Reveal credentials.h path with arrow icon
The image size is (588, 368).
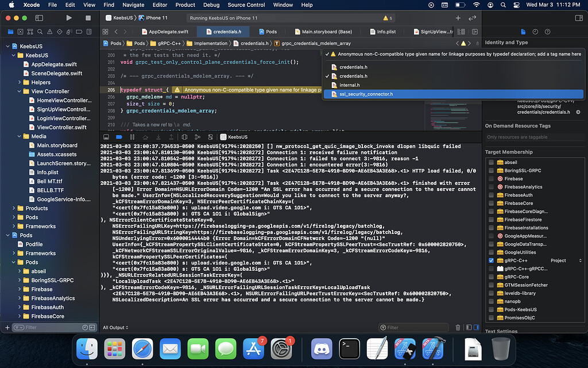point(578,112)
